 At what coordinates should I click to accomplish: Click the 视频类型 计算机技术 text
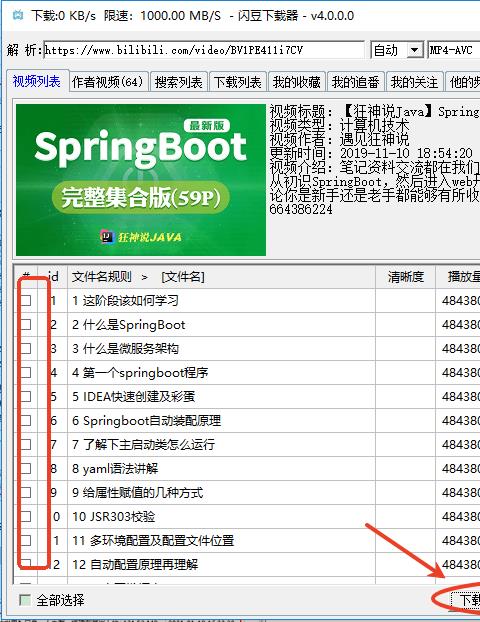pos(339,125)
